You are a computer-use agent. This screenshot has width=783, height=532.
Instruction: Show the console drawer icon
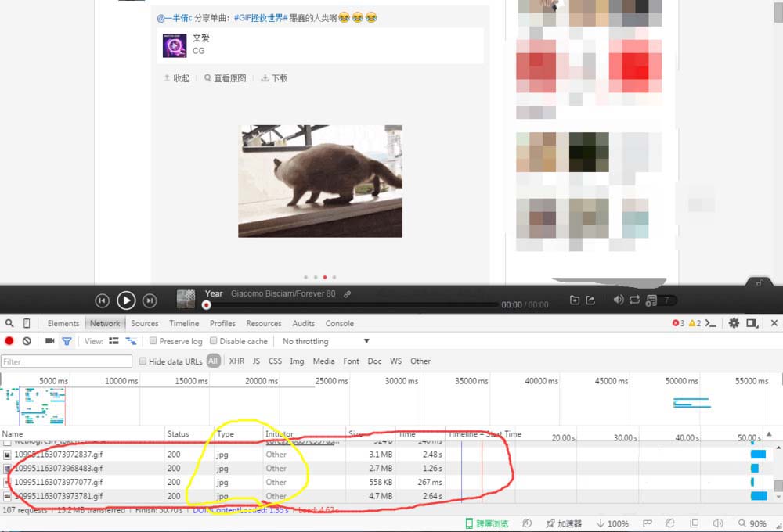point(711,323)
